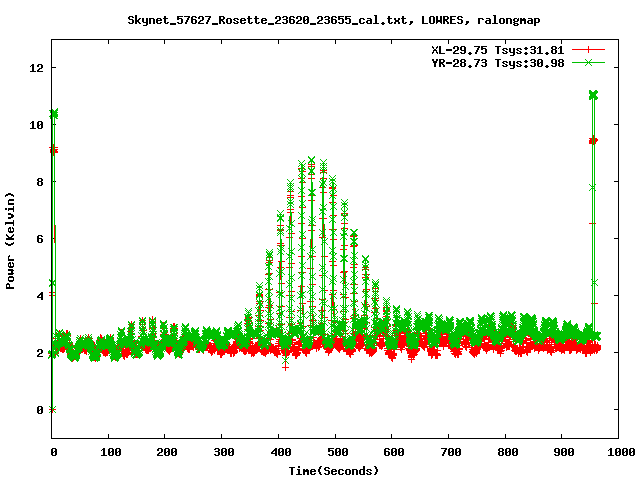Select the legend entry 'XL-29.75 Tsys:31.81'

pyautogui.click(x=498, y=50)
